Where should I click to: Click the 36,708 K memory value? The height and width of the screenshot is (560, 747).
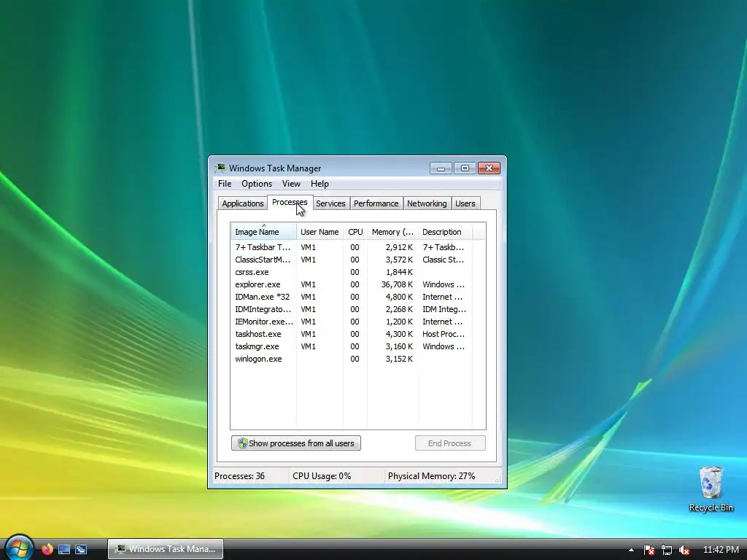(x=397, y=284)
